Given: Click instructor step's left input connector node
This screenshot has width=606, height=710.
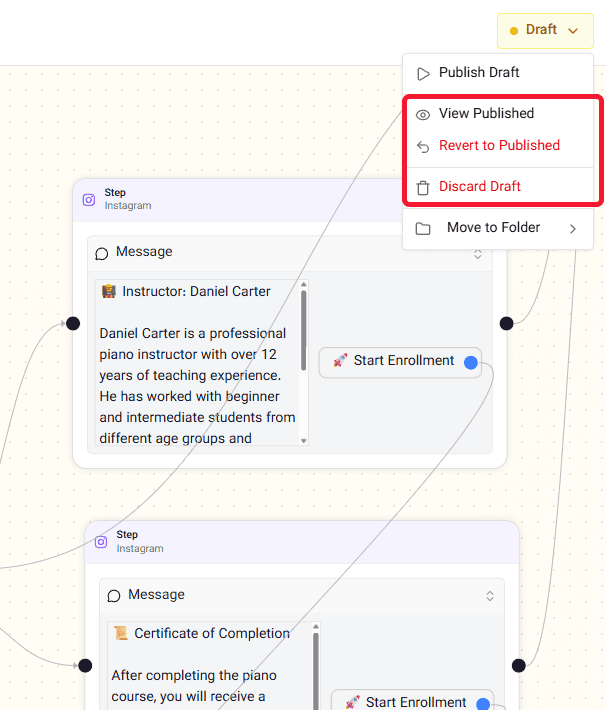Looking at the screenshot, I should click(73, 323).
